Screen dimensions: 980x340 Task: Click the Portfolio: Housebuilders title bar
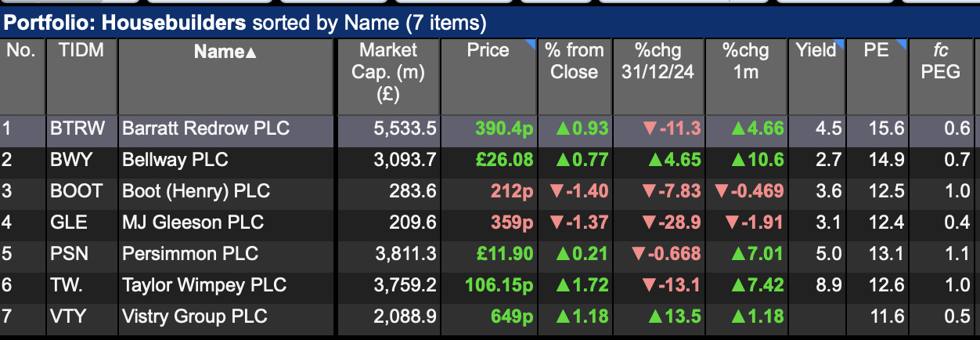pos(490,23)
